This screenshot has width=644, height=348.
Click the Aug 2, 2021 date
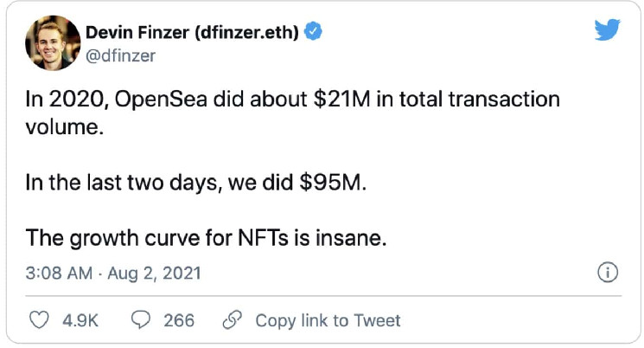[154, 274]
